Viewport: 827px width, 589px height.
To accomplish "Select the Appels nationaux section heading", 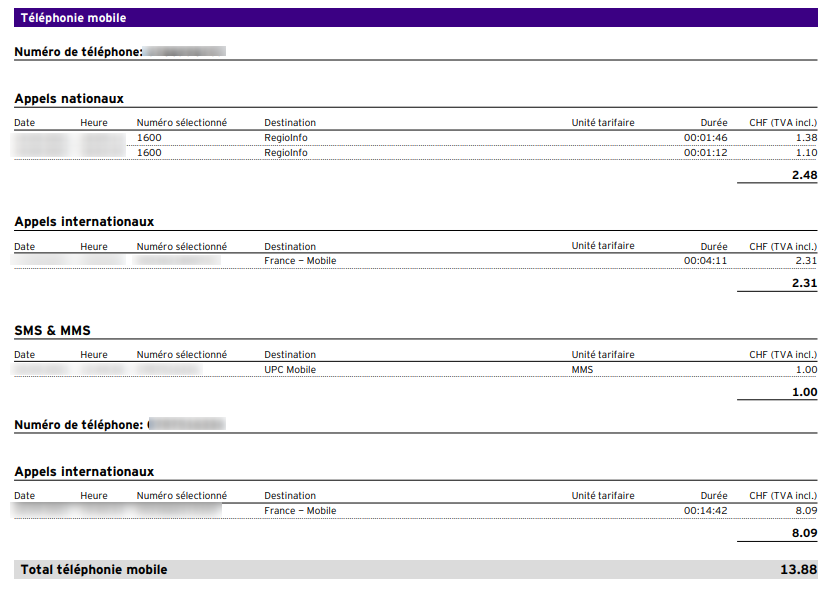I will point(69,98).
